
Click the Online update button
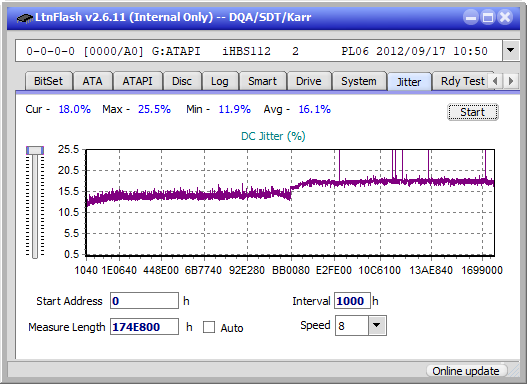[466, 371]
